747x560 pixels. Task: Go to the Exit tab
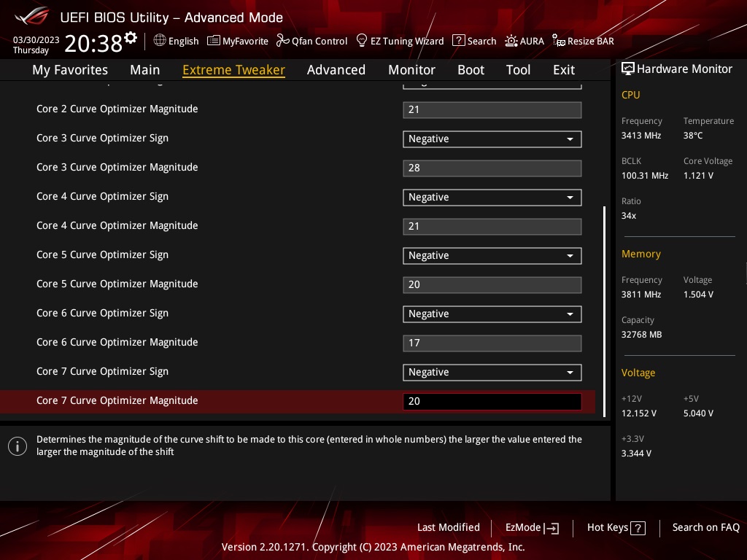pos(564,70)
